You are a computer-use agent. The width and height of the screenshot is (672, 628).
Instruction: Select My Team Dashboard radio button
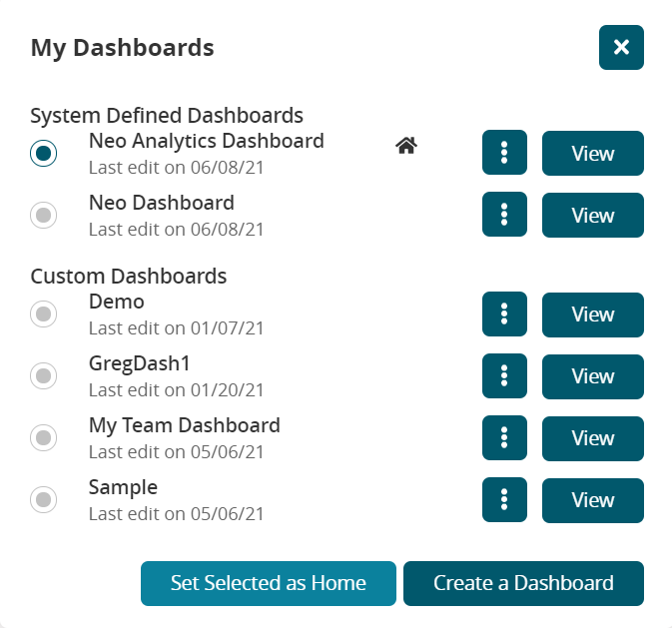tap(44, 438)
